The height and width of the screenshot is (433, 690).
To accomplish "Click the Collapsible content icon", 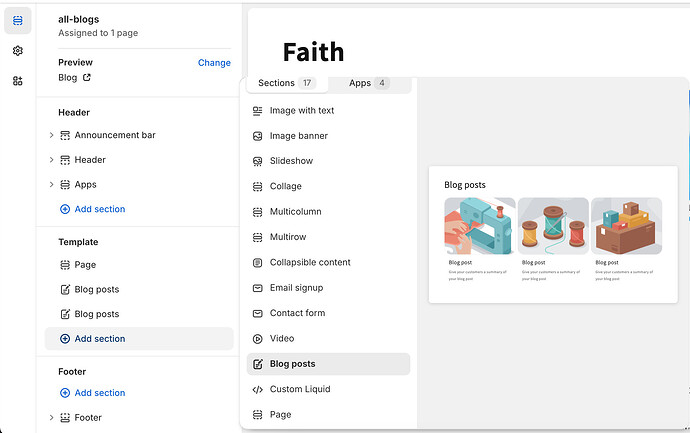I will [x=257, y=263].
